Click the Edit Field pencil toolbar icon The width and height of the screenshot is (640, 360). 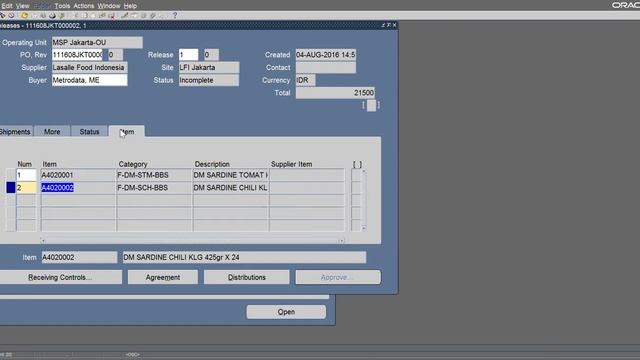click(x=125, y=16)
